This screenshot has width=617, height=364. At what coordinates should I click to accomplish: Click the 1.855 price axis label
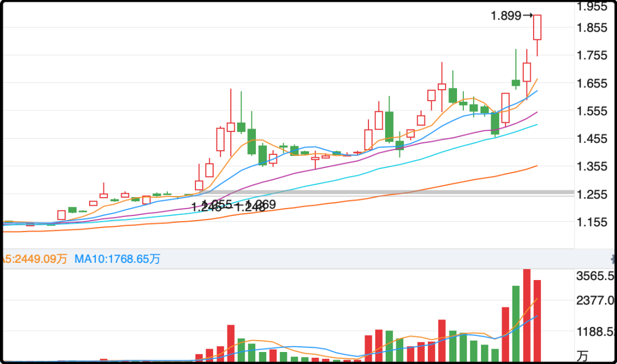tap(592, 27)
